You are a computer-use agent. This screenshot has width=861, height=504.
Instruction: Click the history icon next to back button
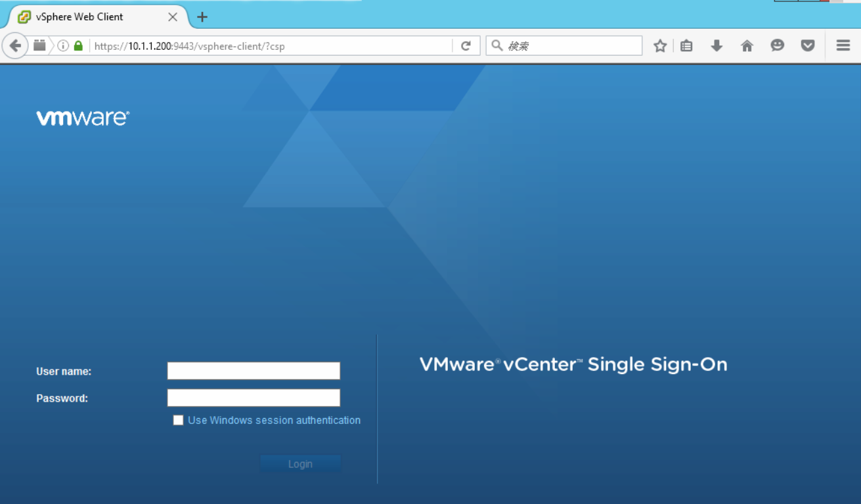coord(39,45)
